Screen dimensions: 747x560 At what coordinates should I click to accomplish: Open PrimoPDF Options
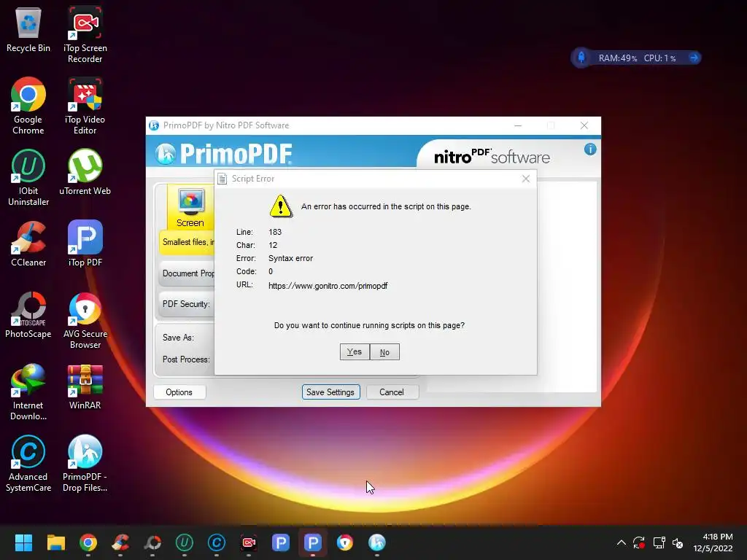click(x=179, y=392)
